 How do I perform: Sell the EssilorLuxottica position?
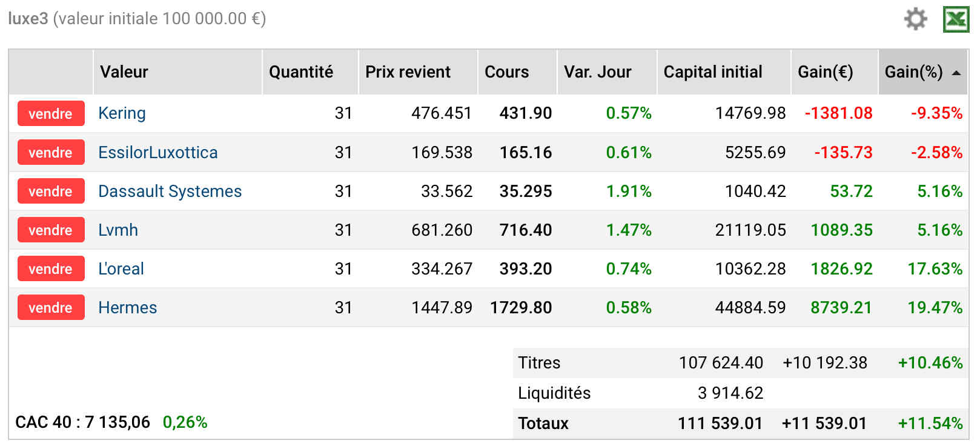[x=51, y=152]
